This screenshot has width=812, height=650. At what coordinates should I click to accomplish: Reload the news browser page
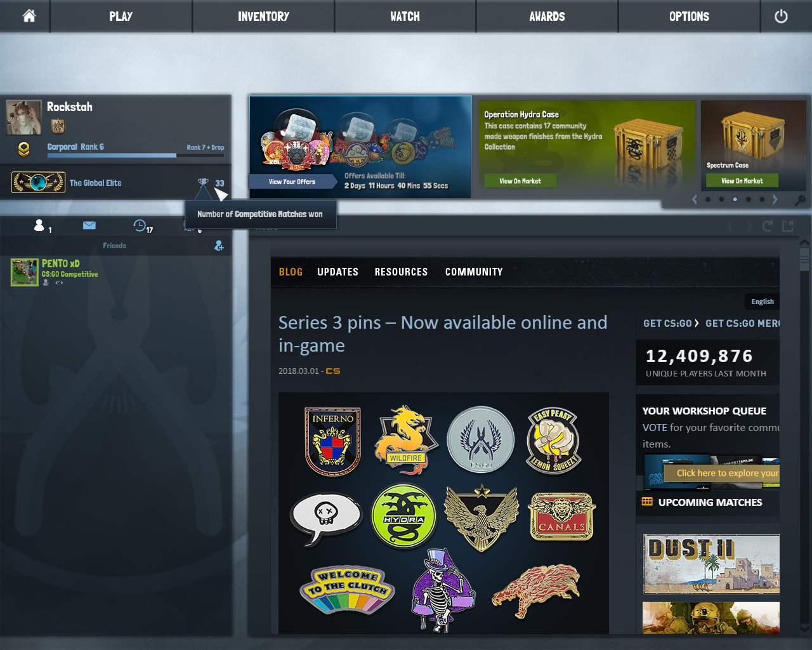pyautogui.click(x=768, y=226)
